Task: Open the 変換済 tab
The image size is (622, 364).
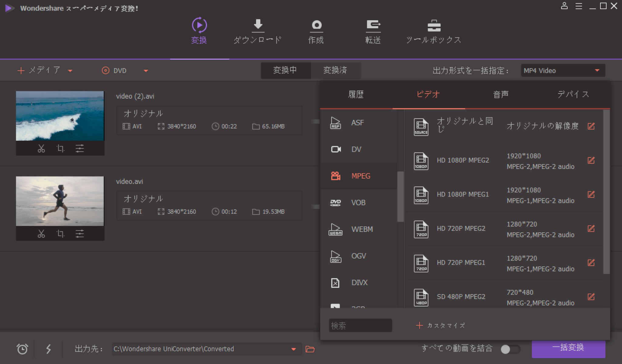Action: pos(337,70)
